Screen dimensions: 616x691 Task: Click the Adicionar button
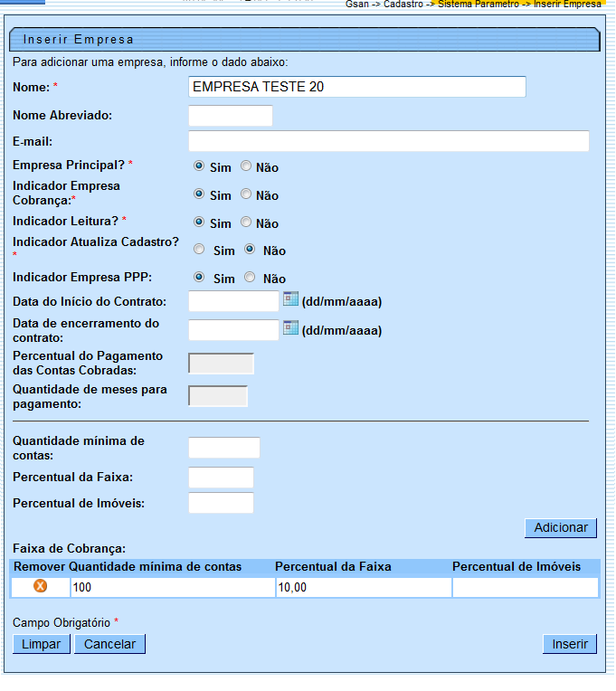(x=561, y=527)
